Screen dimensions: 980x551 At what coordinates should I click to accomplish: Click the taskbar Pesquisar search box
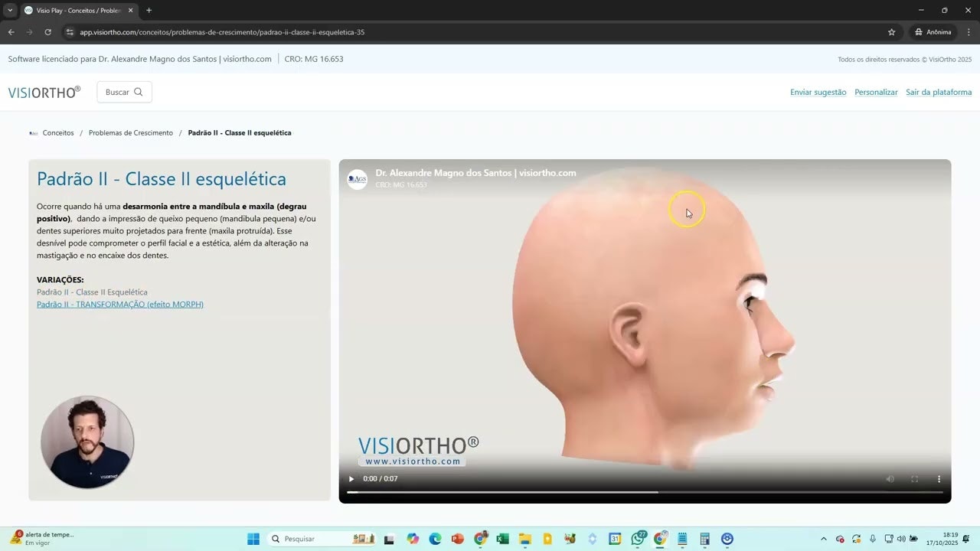[322, 539]
